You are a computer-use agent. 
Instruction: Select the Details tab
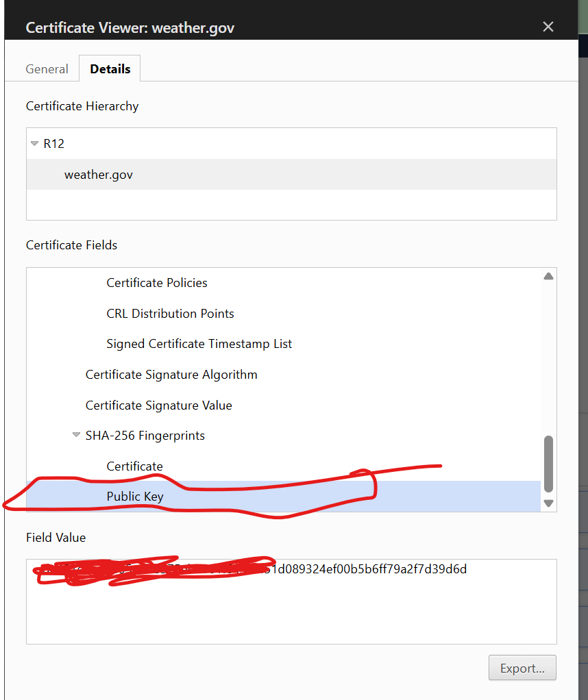(110, 68)
